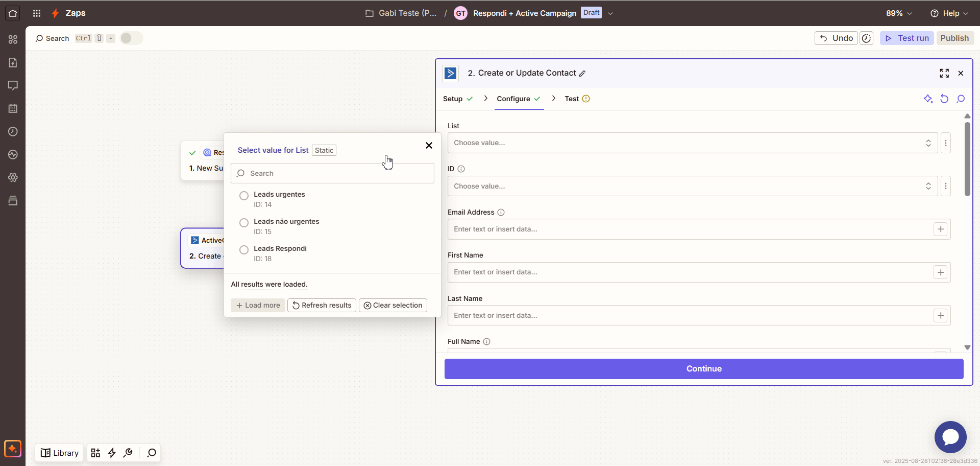980x466 pixels.
Task: Select the Leads não urgentes radio option
Action: point(244,223)
